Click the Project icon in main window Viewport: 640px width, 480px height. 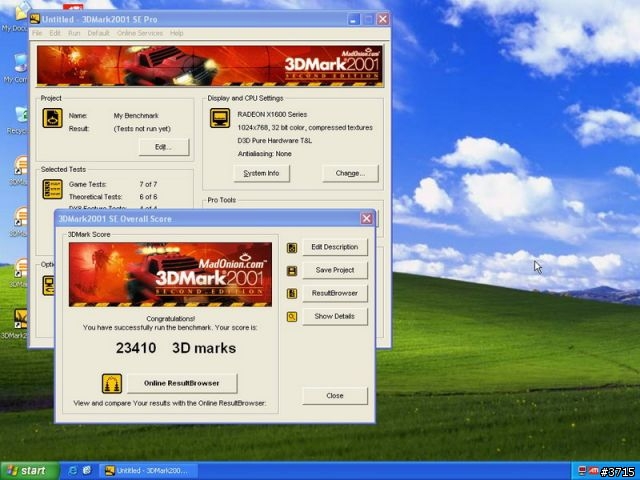pyautogui.click(x=53, y=118)
